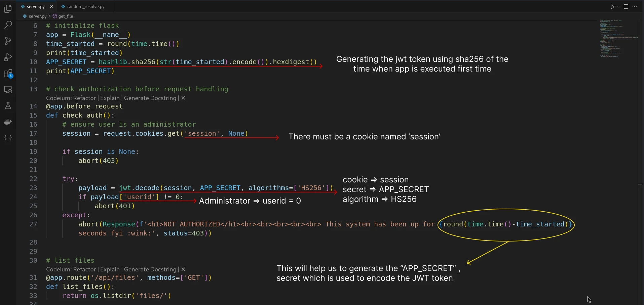The image size is (644, 305).
Task: Click 'request.cookies.get' on line 17
Action: point(141,133)
